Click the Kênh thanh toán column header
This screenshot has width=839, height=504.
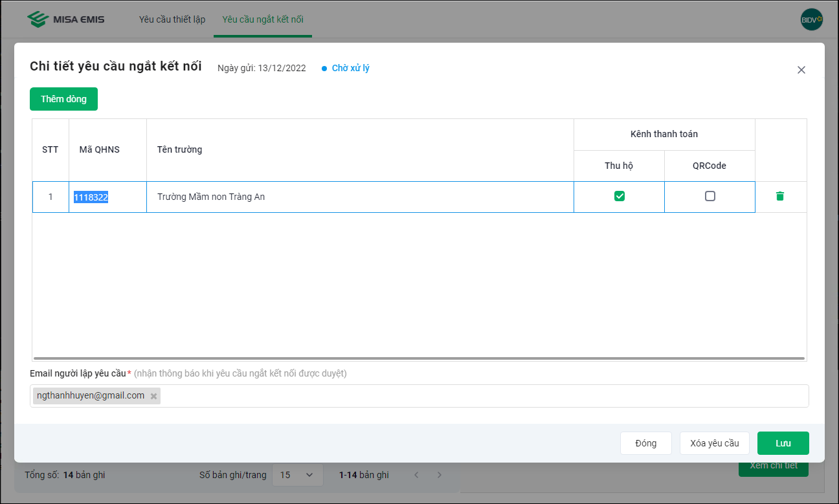664,134
